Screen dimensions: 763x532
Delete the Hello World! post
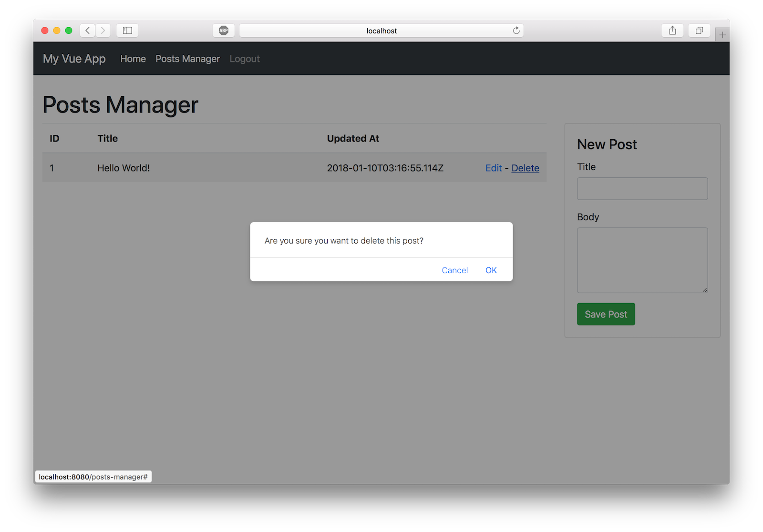(x=525, y=168)
